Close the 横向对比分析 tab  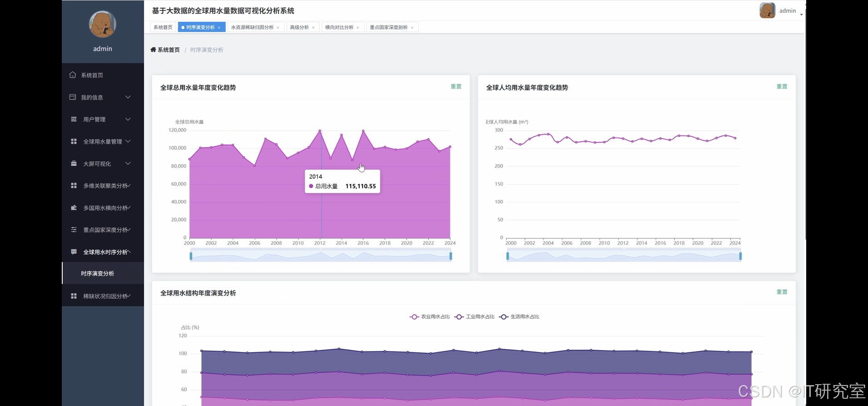[358, 28]
